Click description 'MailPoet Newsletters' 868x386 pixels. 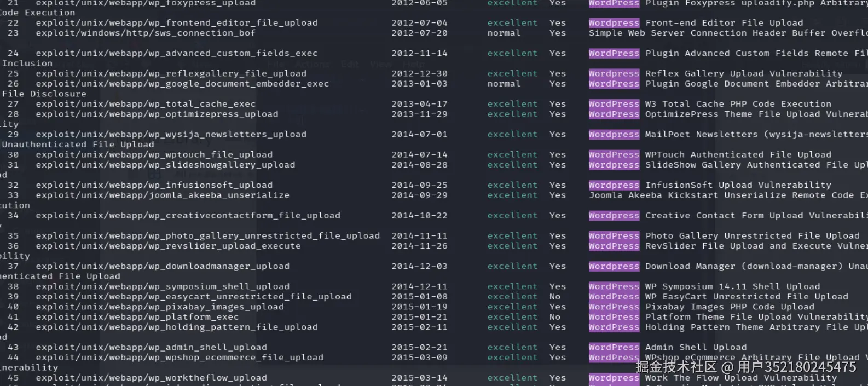coord(702,134)
